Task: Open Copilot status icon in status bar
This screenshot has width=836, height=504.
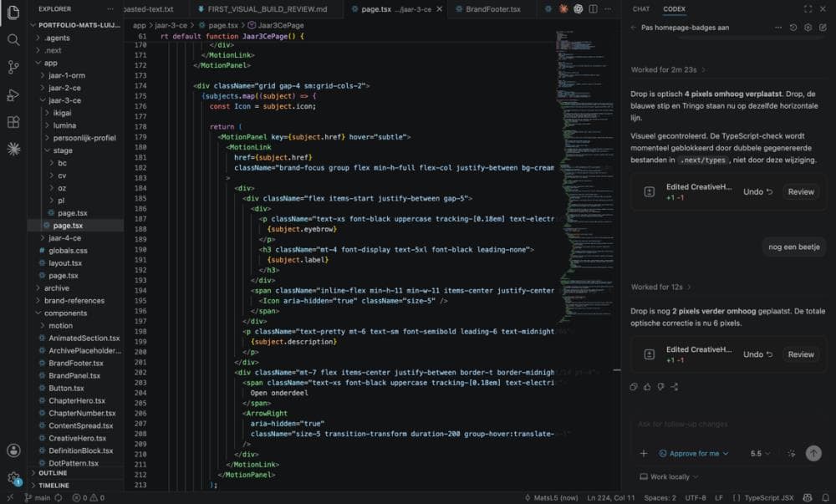Action: (x=808, y=497)
